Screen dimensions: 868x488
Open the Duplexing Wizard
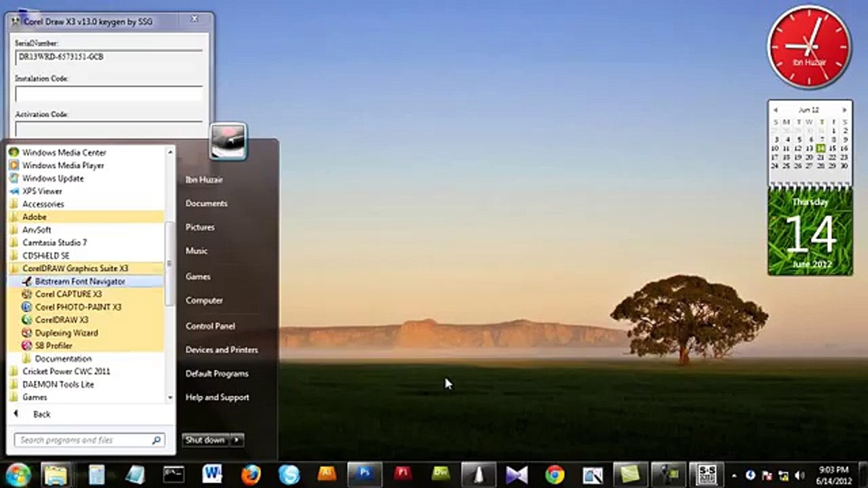(x=67, y=333)
